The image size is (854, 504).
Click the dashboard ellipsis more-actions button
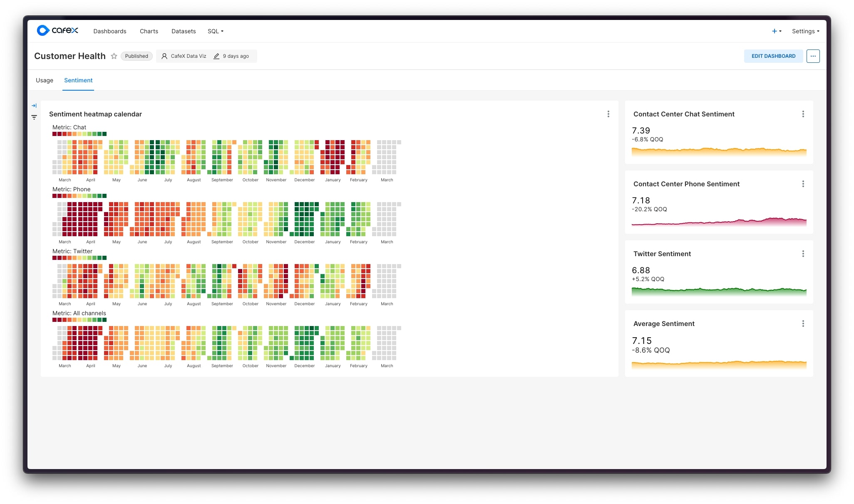pos(812,56)
